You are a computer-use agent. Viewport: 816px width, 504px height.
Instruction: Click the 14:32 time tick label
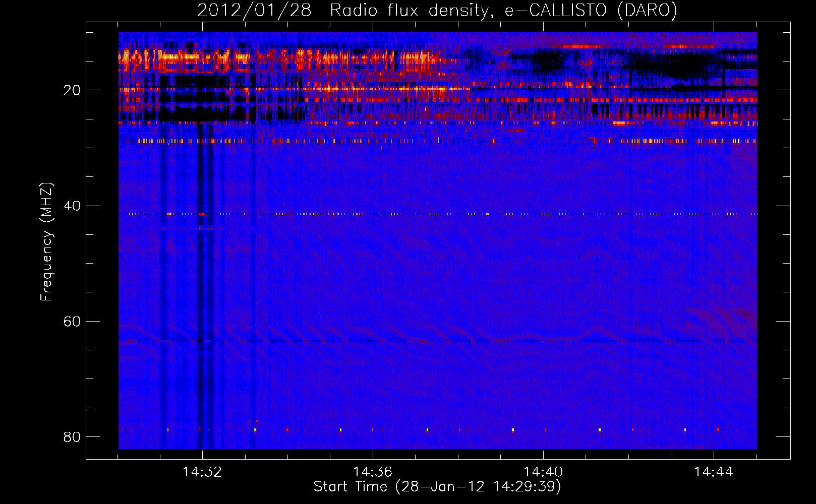(x=202, y=472)
